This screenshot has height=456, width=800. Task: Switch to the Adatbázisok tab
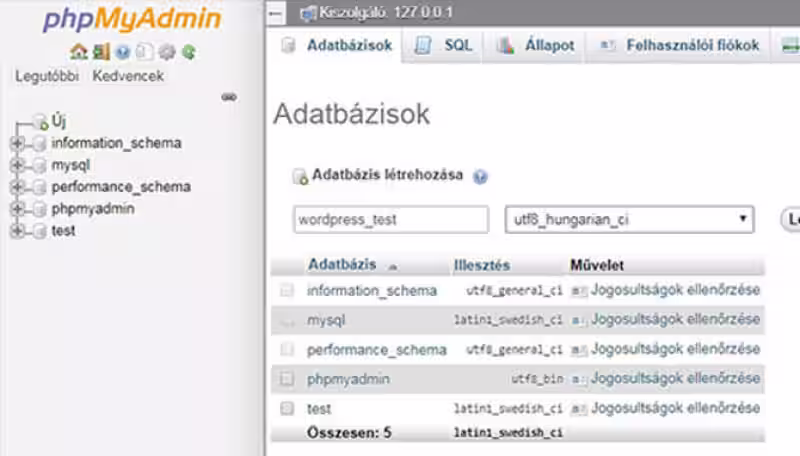(x=337, y=45)
